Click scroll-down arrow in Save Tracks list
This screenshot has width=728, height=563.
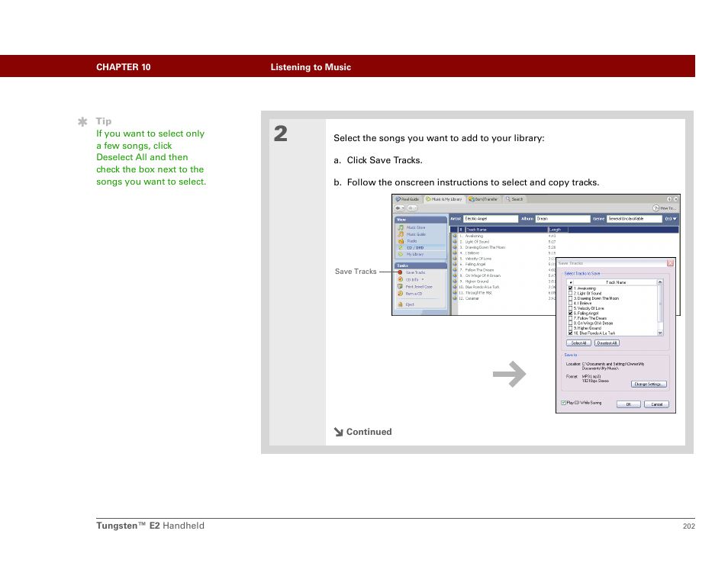(660, 333)
